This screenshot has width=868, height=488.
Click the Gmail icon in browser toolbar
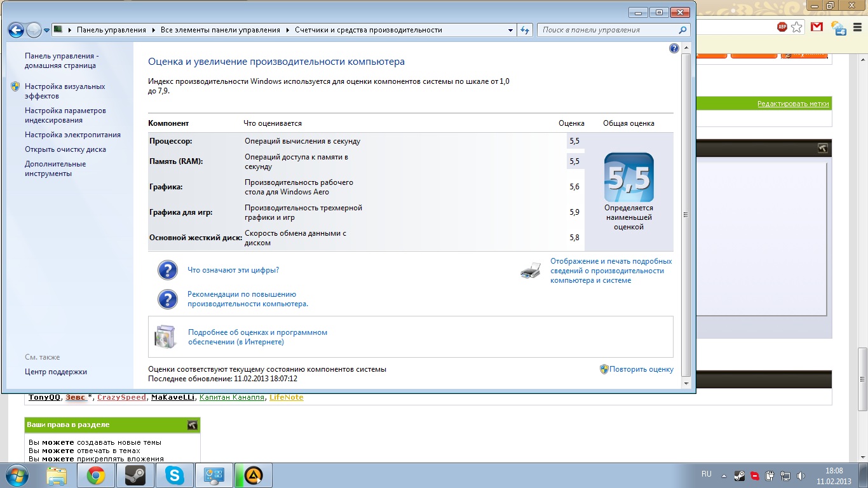[817, 27]
